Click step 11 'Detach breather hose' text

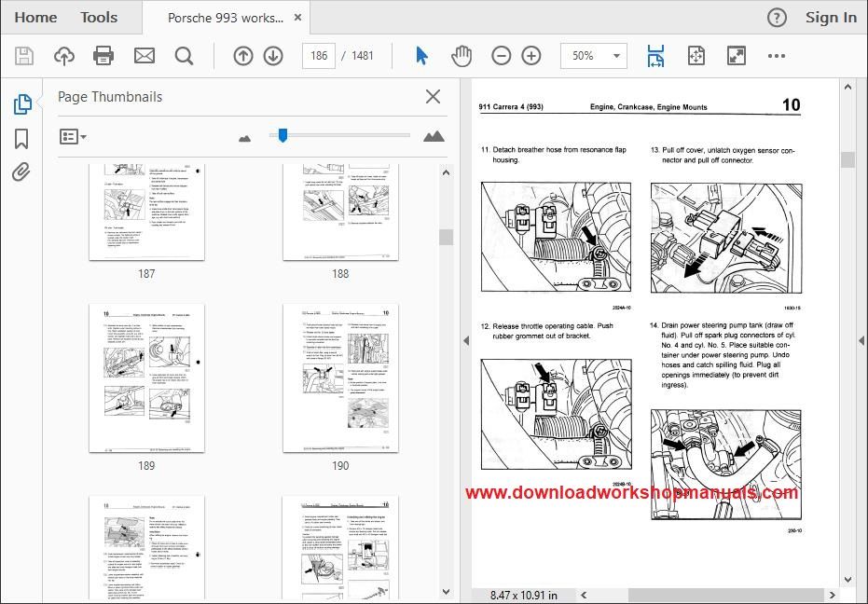coord(554,155)
